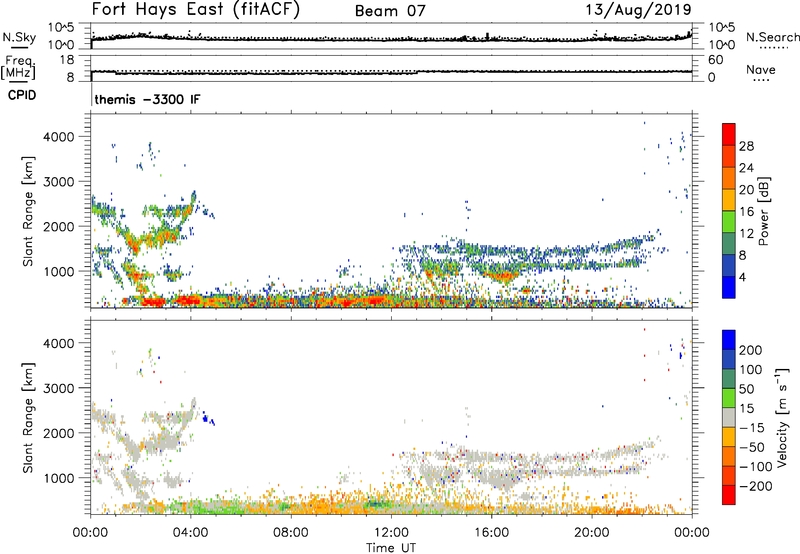
Task: Click the '-15' value on the Velocity scale
Action: click(x=751, y=427)
